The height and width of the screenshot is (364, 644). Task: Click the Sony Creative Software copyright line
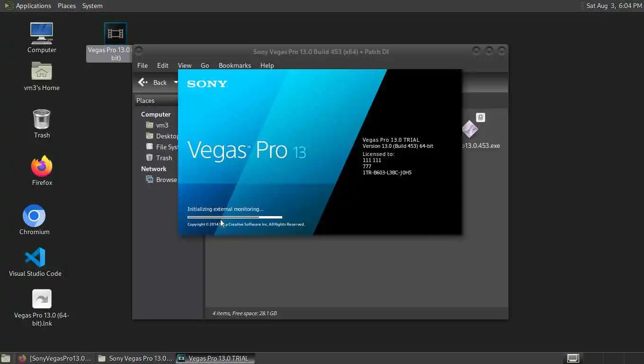246,224
